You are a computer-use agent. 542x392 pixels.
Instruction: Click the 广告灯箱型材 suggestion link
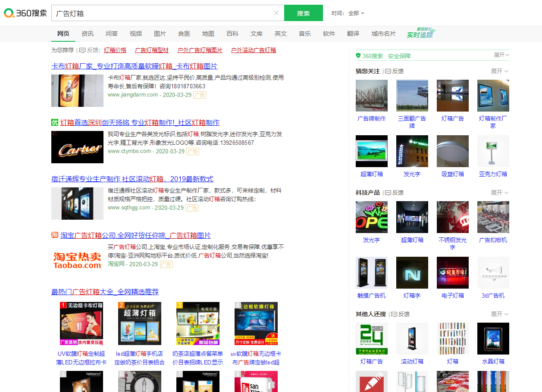[152, 50]
